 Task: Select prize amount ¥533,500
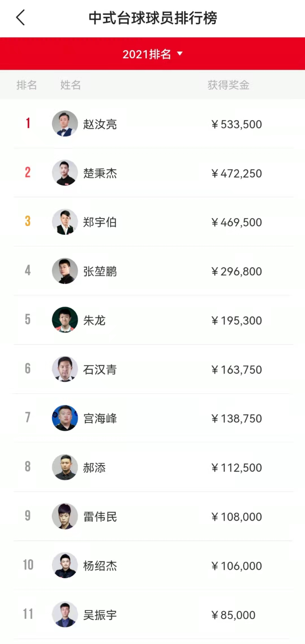(237, 124)
